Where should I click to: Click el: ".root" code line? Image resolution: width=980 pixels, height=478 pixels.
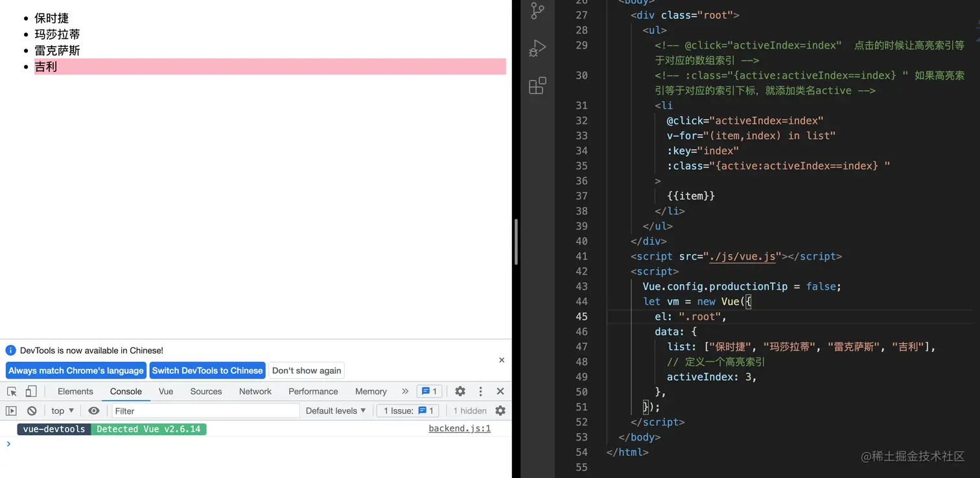[x=691, y=317]
